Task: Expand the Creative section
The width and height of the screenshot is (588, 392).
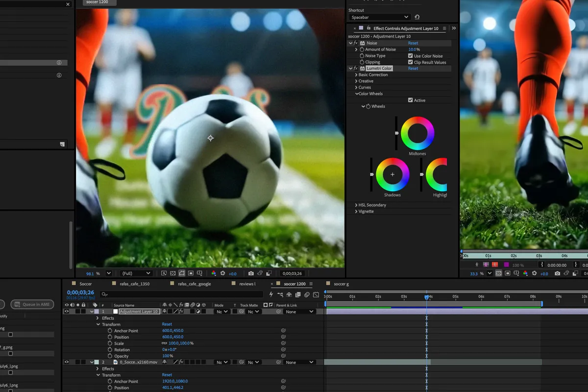Action: pyautogui.click(x=356, y=81)
